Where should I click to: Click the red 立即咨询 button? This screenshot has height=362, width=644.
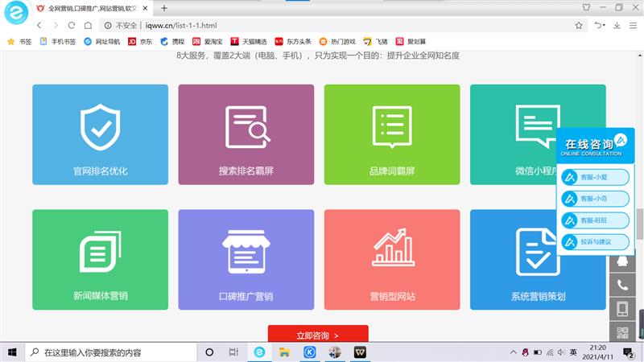click(317, 335)
